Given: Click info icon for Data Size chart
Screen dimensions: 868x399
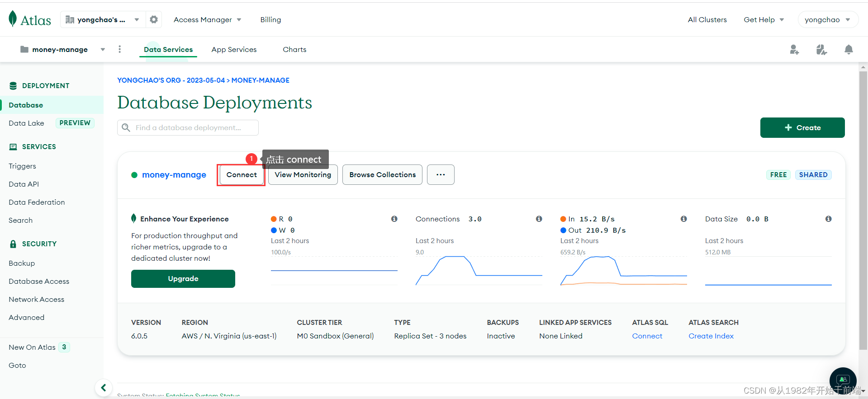Looking at the screenshot, I should coord(829,219).
